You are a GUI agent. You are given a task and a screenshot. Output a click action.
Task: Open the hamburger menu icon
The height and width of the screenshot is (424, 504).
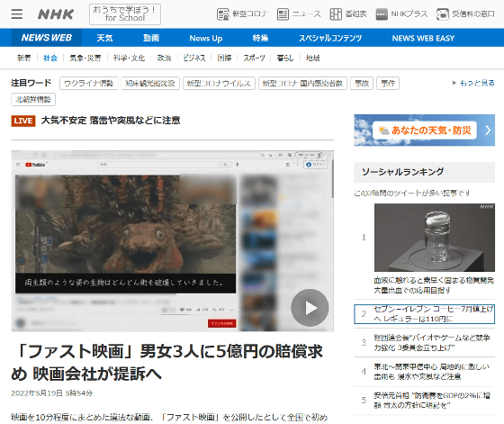[17, 14]
